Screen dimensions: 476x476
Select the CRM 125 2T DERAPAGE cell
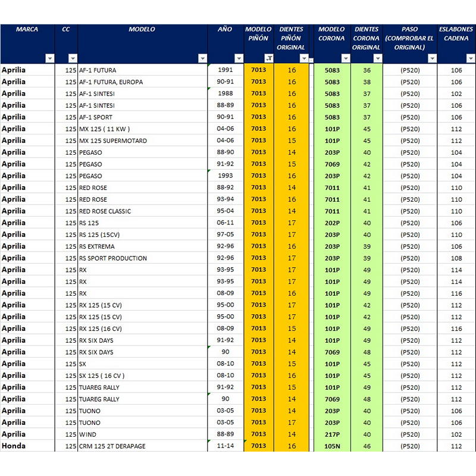(x=142, y=446)
